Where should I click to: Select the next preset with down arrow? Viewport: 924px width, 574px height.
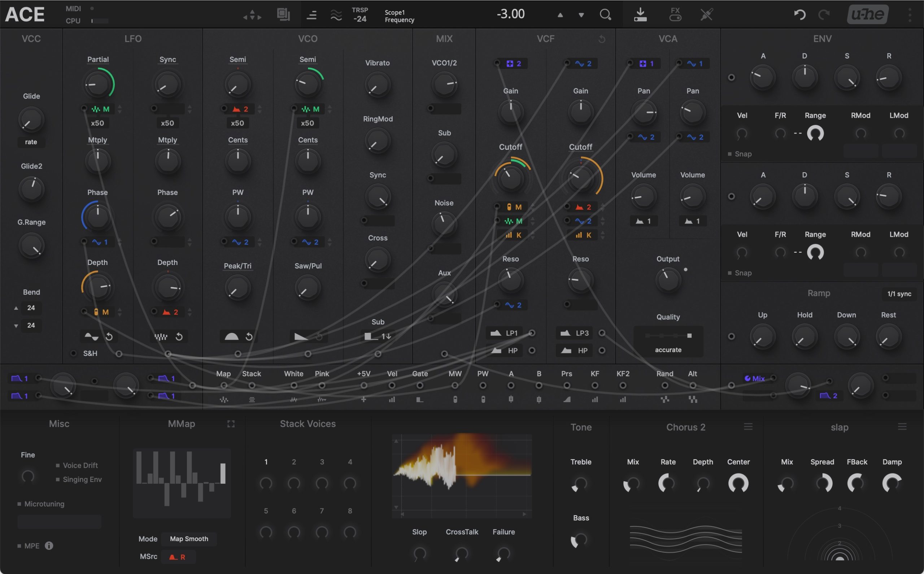coord(581,15)
